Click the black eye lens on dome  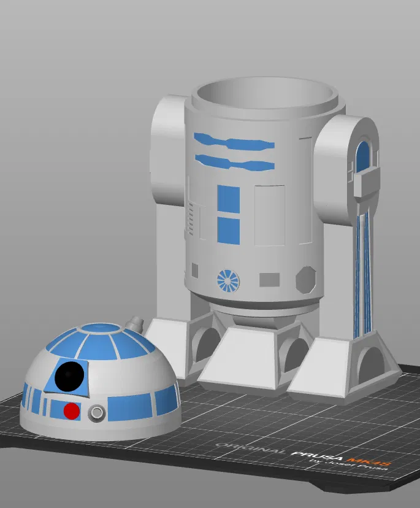[69, 376]
